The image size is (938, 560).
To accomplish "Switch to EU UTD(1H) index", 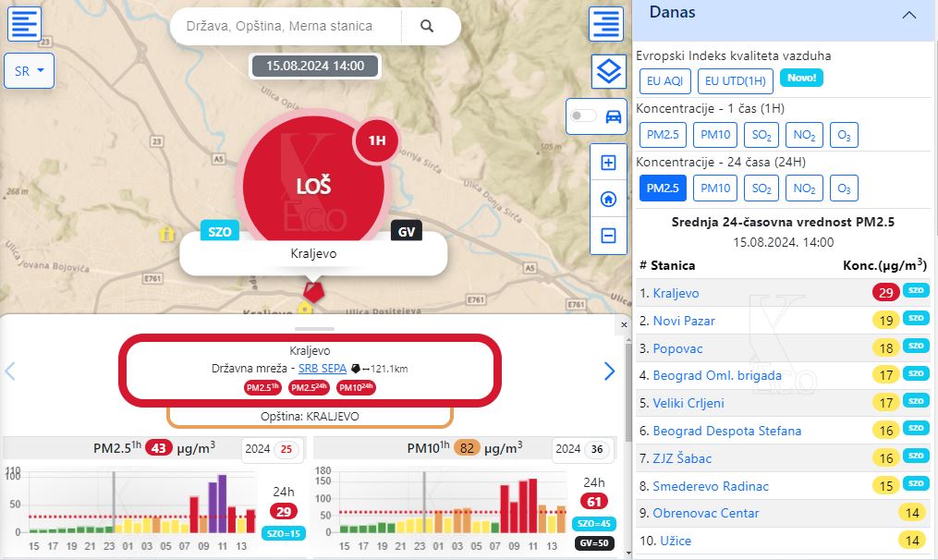I will (x=735, y=81).
